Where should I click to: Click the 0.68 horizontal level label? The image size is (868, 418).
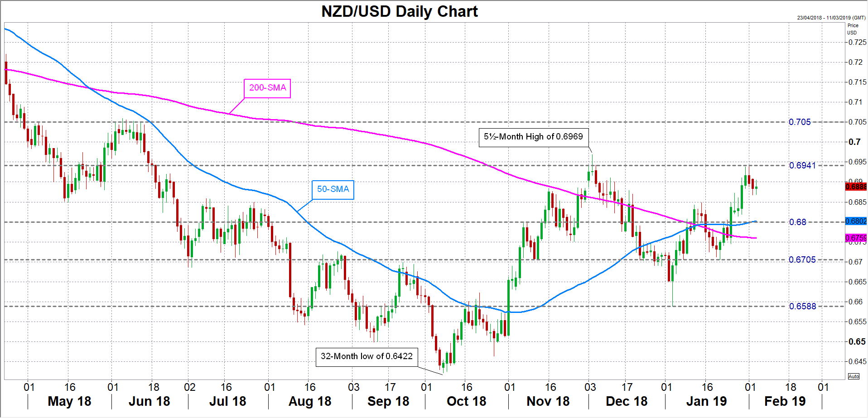[798, 222]
